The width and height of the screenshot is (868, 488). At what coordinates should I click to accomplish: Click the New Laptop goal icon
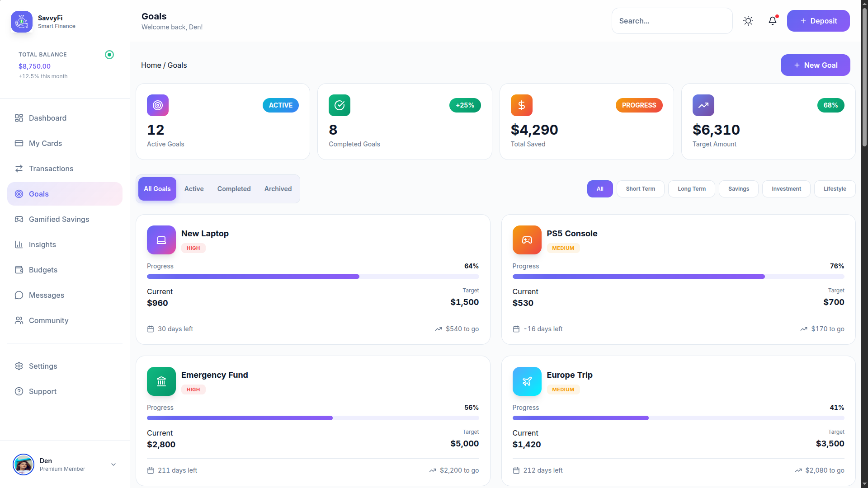click(x=161, y=240)
